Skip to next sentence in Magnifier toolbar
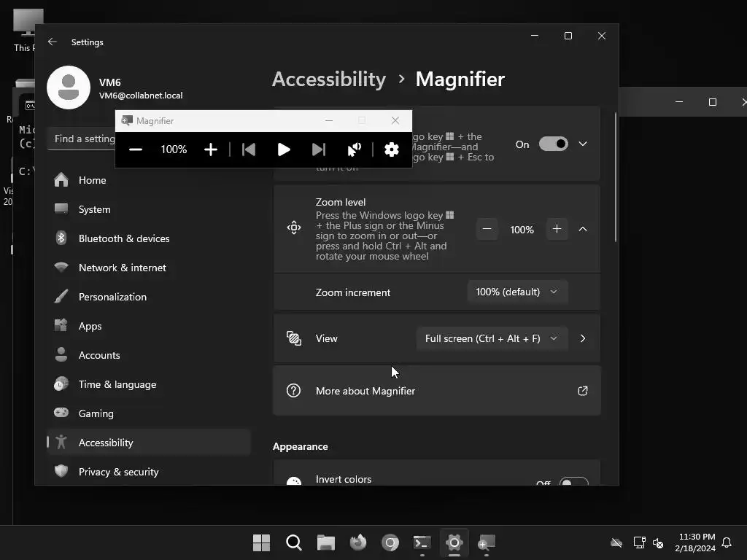This screenshot has width=747, height=560. (318, 149)
